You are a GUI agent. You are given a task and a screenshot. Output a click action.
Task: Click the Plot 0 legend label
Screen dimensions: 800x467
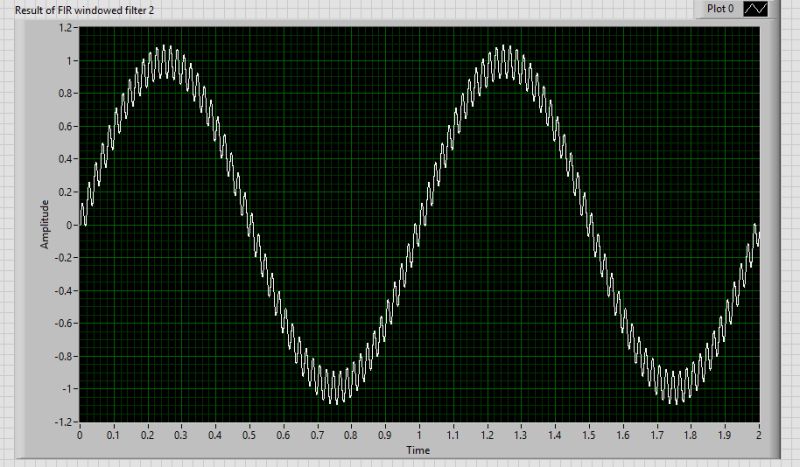[720, 9]
